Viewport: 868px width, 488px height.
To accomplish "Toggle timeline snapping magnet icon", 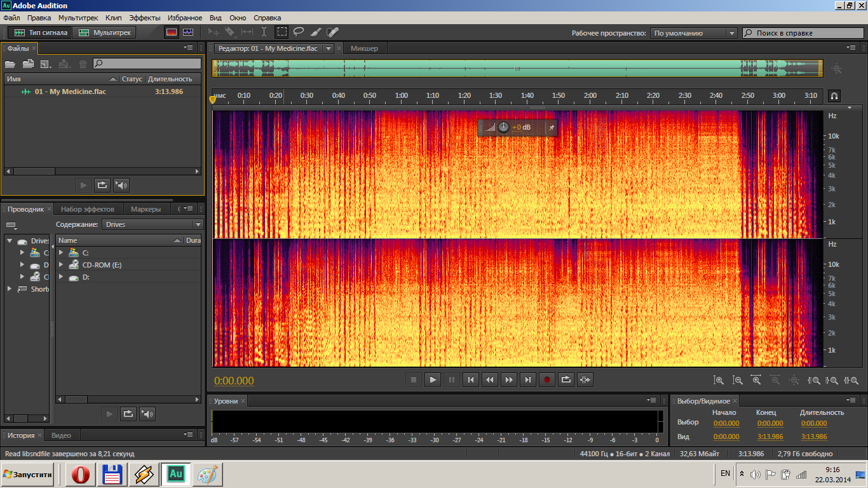I will click(x=834, y=96).
